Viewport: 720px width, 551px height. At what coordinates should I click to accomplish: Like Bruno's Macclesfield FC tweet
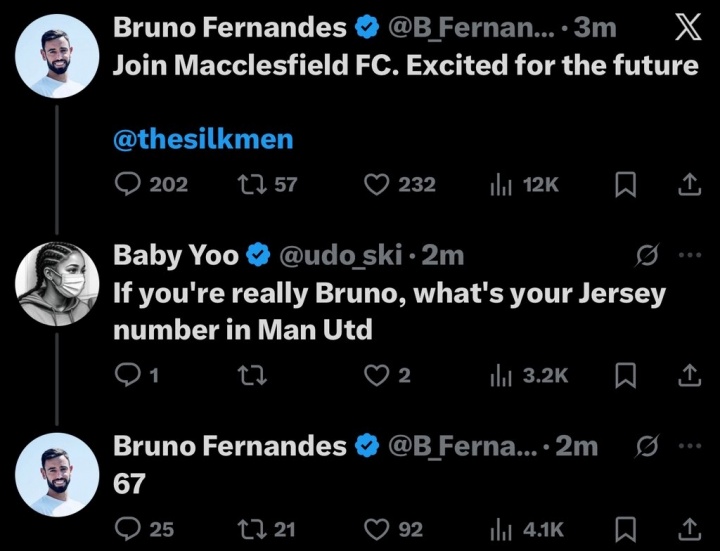pos(375,185)
